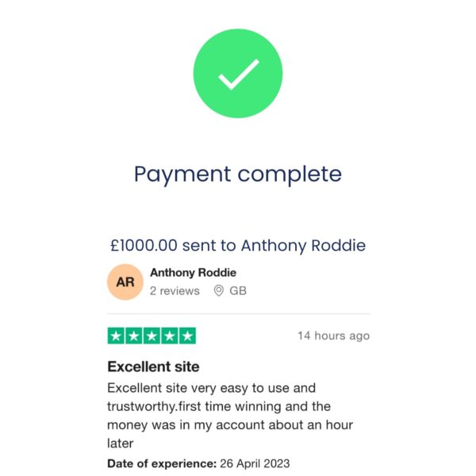Select the fifth green rating star

pos(187,336)
